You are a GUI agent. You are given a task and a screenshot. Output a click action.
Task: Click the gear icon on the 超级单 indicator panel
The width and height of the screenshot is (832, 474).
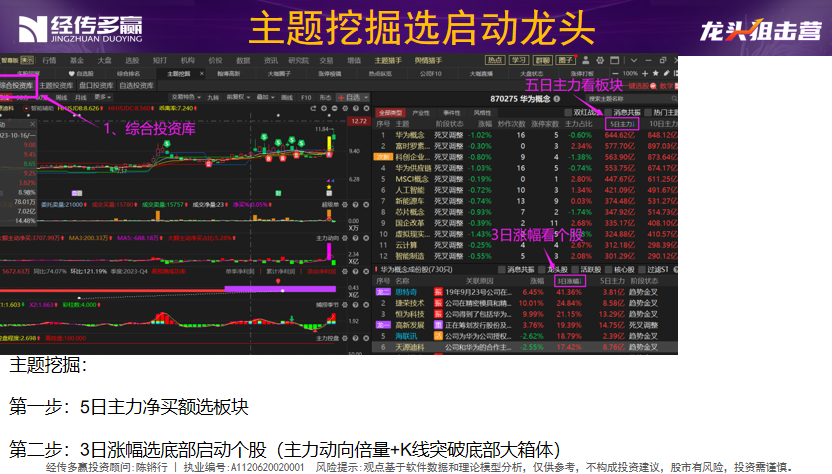(345, 205)
